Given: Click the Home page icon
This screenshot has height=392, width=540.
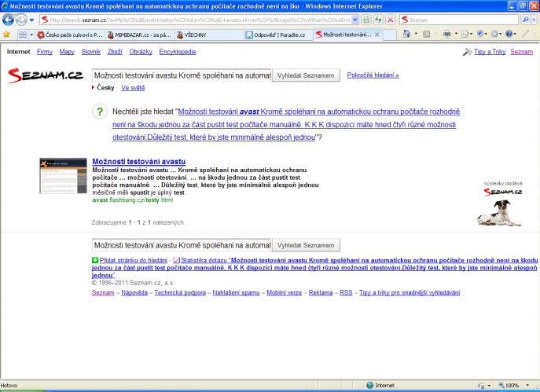Looking at the screenshot, I should (406, 34).
